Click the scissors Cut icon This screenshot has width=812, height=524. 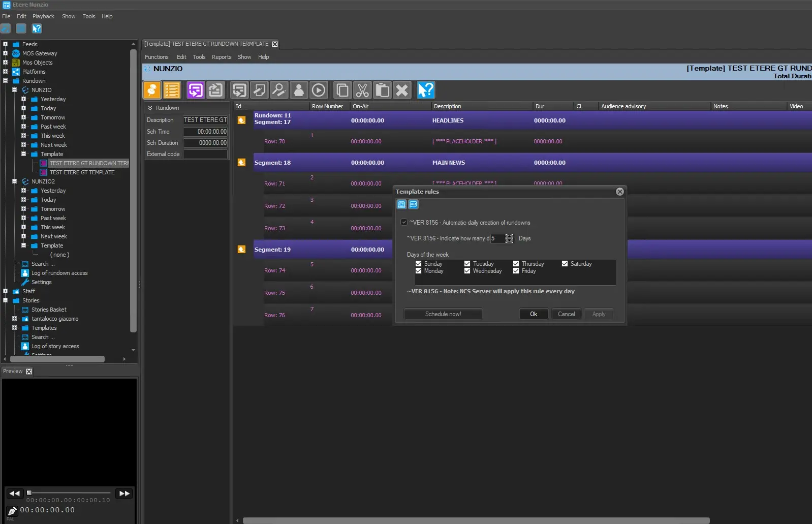click(x=362, y=90)
